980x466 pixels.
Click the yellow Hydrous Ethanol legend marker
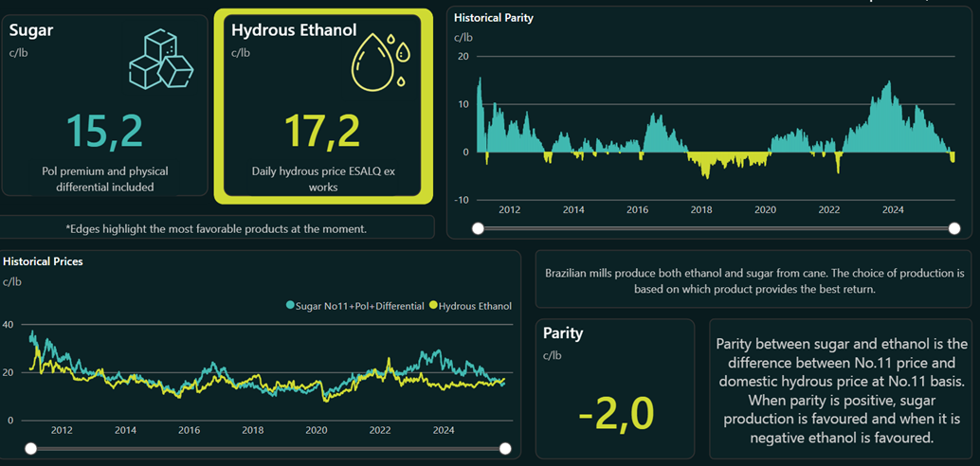pyautogui.click(x=434, y=306)
